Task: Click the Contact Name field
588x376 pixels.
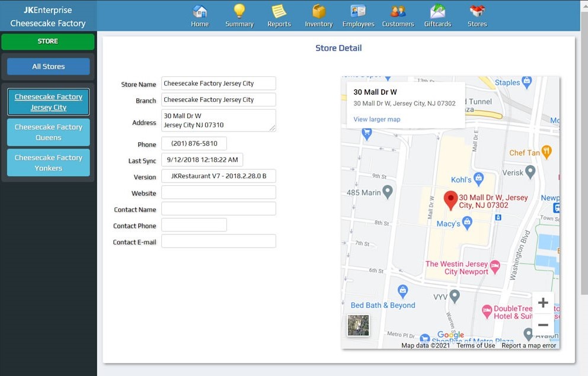Action: click(219, 208)
